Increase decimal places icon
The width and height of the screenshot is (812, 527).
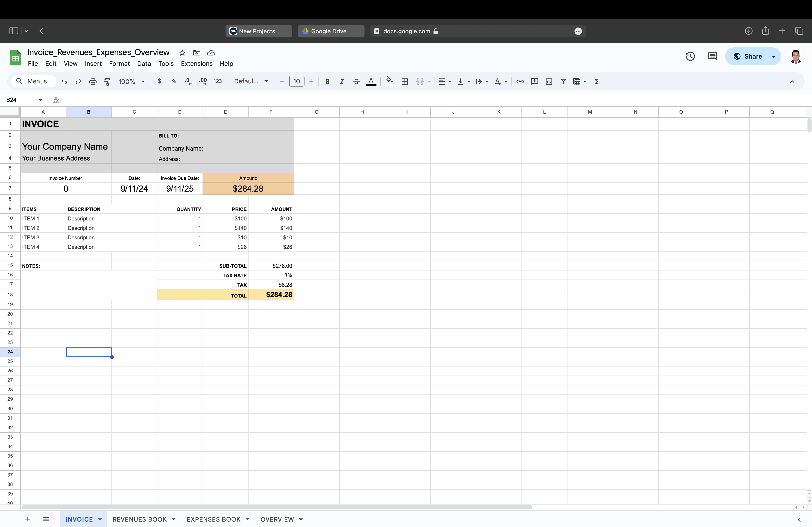pos(203,81)
